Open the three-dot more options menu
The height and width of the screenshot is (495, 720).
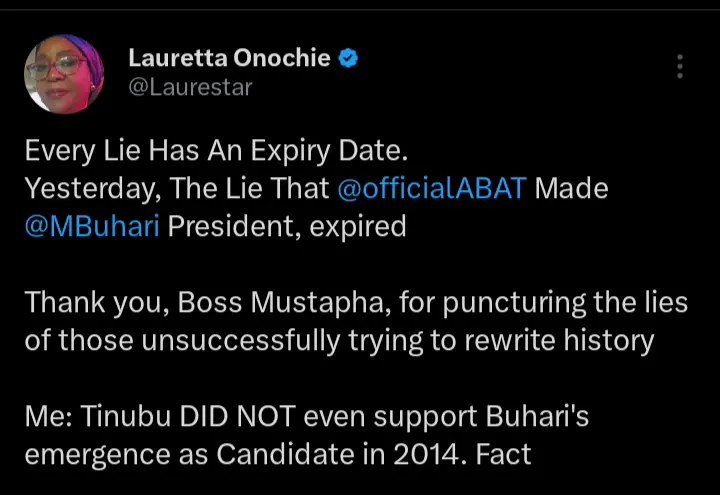680,66
